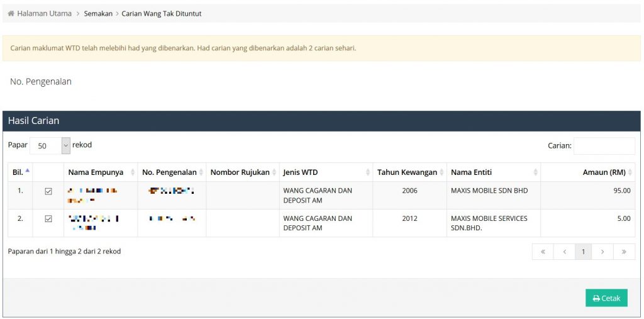
Task: Go to the first page of results
Action: pyautogui.click(x=543, y=252)
